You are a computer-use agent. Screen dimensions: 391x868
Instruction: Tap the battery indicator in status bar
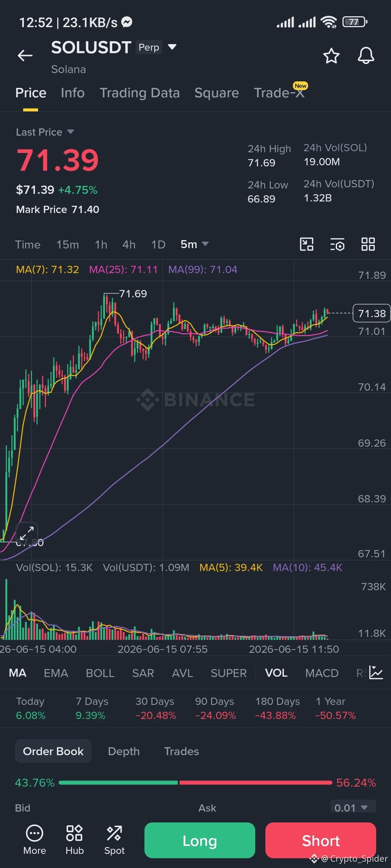click(x=355, y=22)
